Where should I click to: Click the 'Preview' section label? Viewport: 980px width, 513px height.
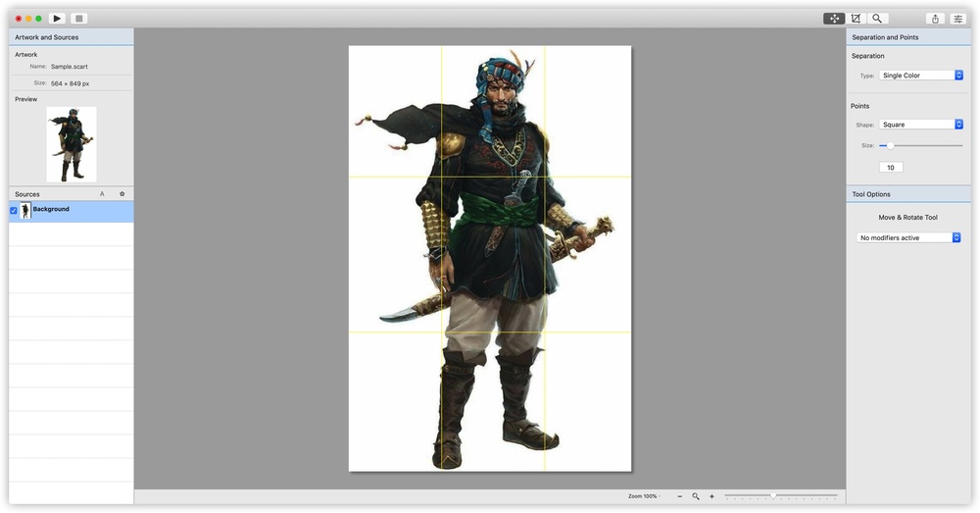click(26, 99)
